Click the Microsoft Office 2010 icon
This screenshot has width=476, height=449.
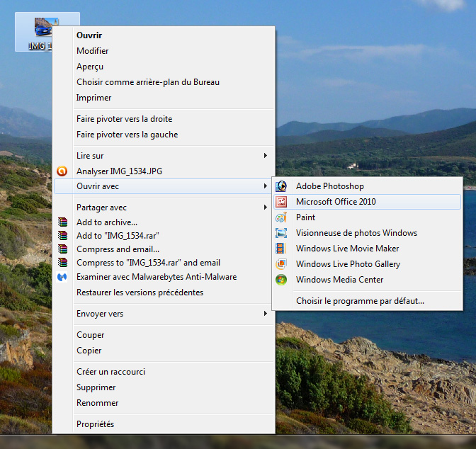[x=281, y=202]
